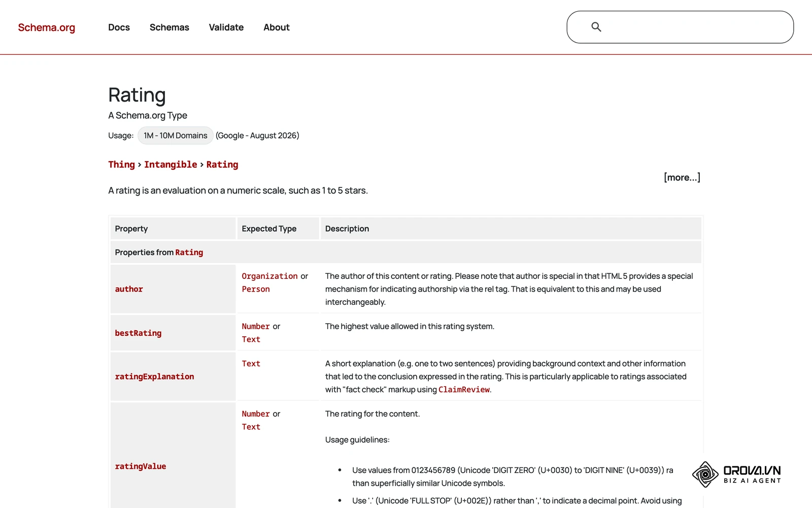The image size is (812, 508).
Task: Follow the Rating breadcrumb link
Action: pyautogui.click(x=222, y=165)
